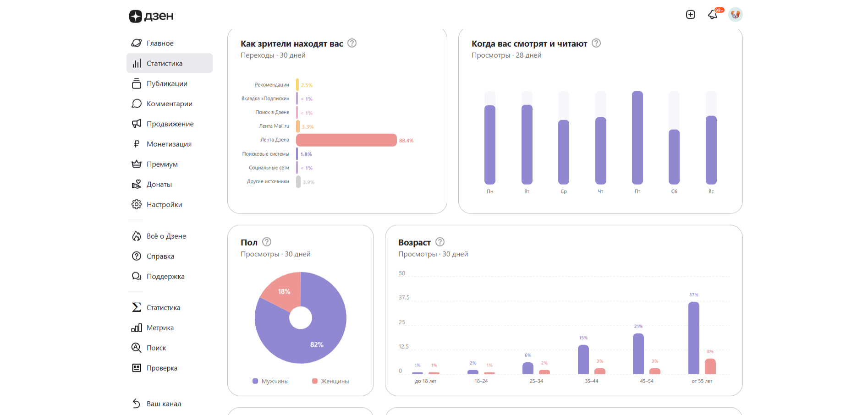
Task: Click the 21% bar for 45–54
Action: tap(638, 354)
